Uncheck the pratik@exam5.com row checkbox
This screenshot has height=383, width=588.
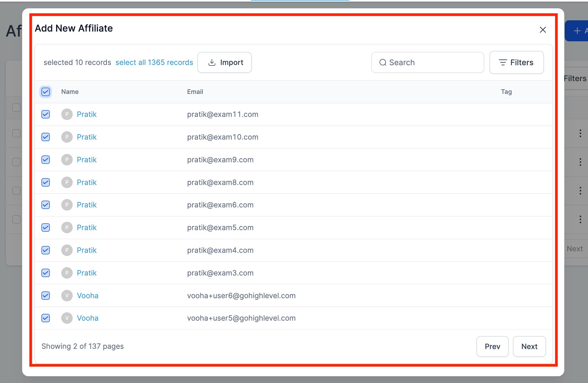[46, 228]
